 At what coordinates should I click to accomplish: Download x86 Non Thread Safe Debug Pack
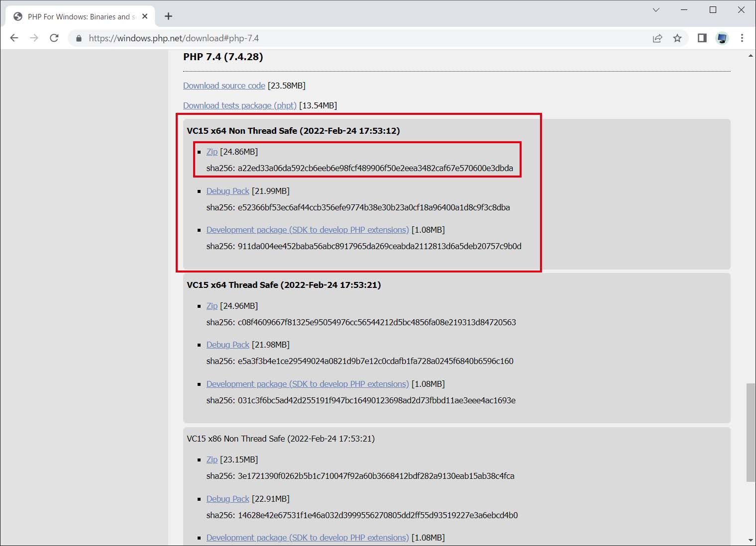click(x=227, y=499)
